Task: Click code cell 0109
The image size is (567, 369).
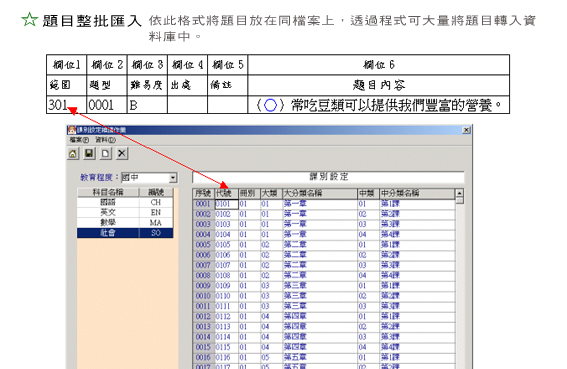Action: pos(226,286)
